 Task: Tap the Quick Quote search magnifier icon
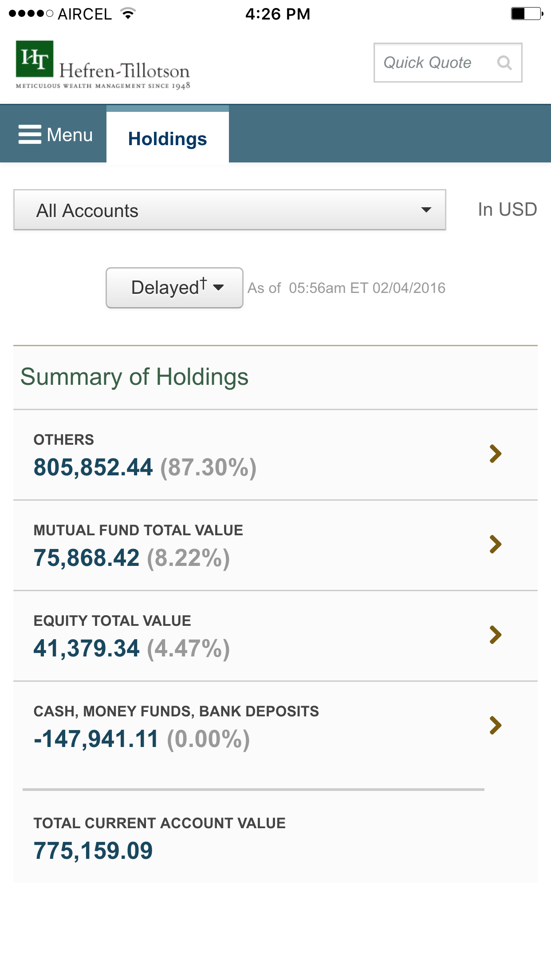point(504,63)
